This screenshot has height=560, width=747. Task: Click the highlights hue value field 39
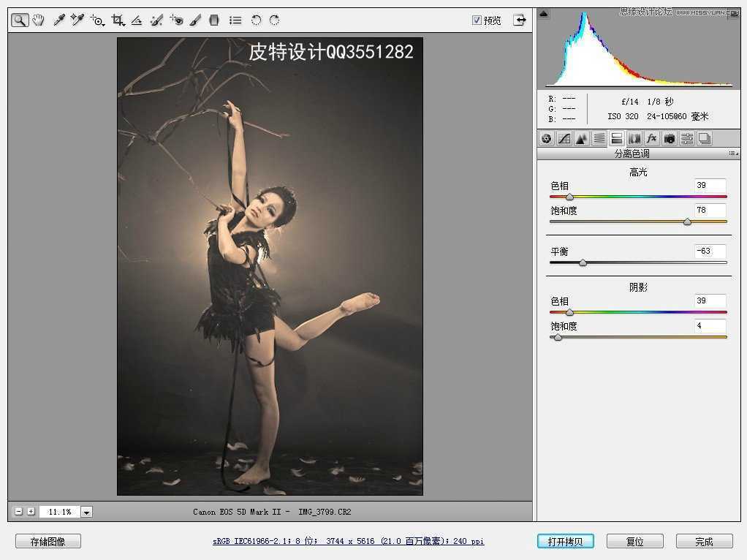710,186
